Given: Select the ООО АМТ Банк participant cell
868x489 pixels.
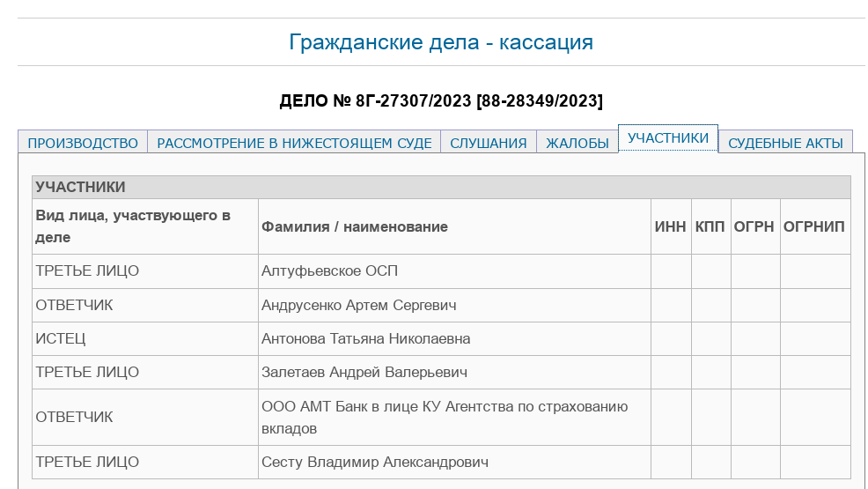Looking at the screenshot, I should (445, 417).
